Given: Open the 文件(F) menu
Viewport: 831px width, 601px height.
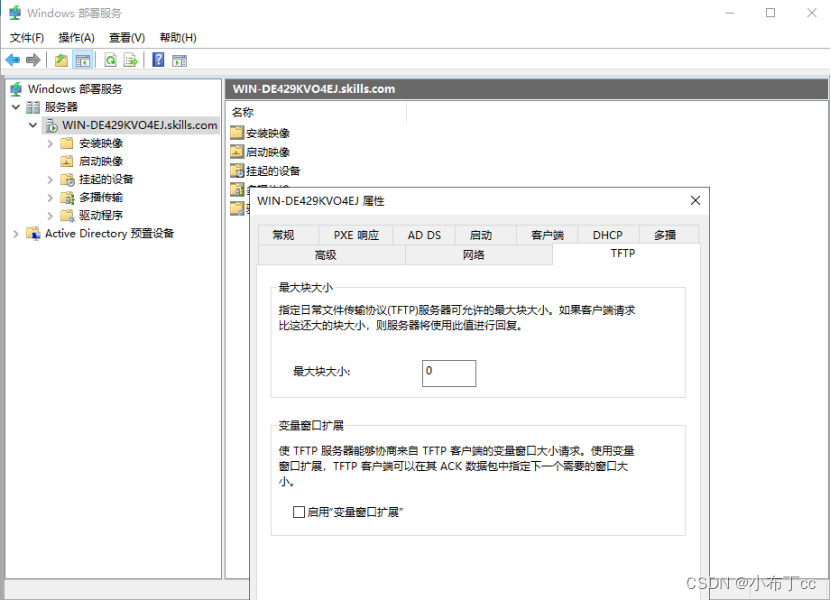Looking at the screenshot, I should click(x=27, y=38).
